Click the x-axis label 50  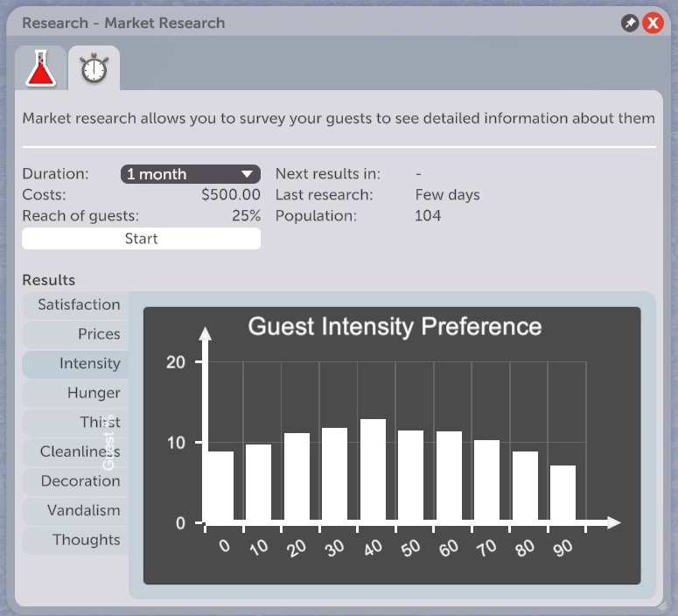click(410, 548)
